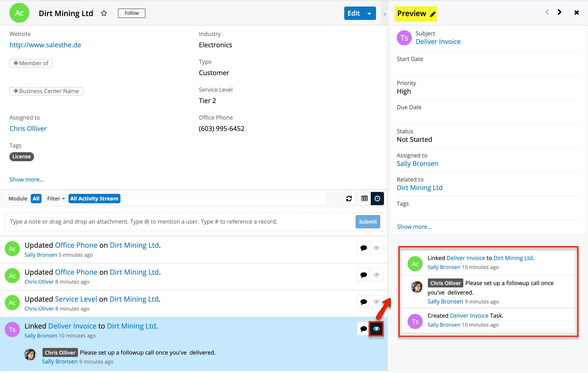Star Dirt Mining Ltd as favorite
The image size is (588, 373).
pyautogui.click(x=104, y=13)
